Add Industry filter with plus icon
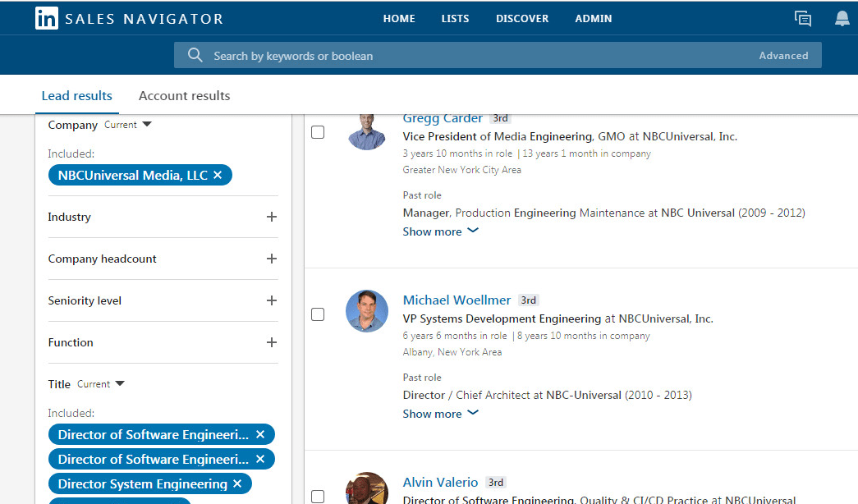The height and width of the screenshot is (504, 858). click(272, 217)
